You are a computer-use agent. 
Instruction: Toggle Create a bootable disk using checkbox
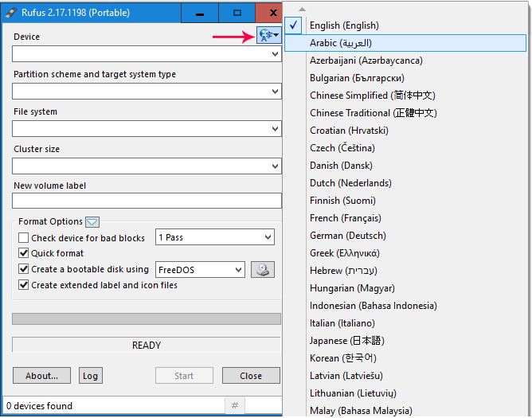(23, 269)
